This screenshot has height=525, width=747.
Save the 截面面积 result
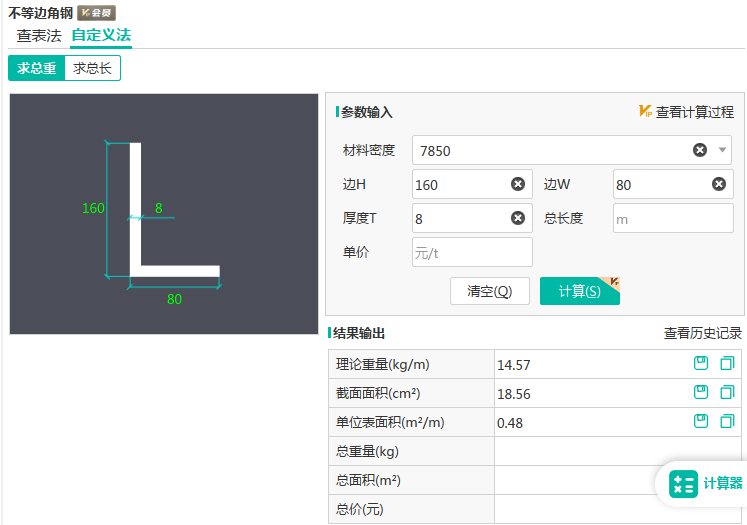point(701,392)
